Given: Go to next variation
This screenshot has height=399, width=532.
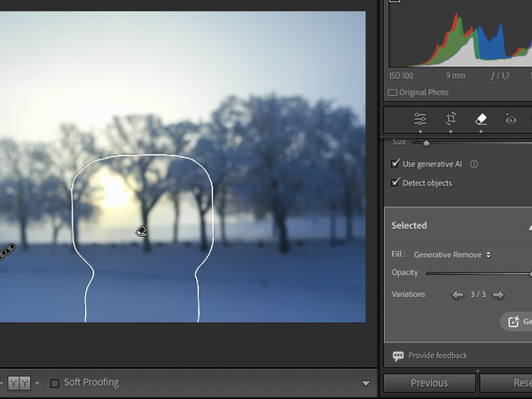Looking at the screenshot, I should coord(498,294).
